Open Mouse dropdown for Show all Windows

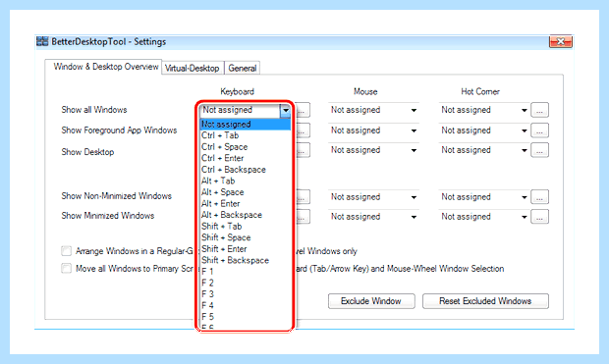pos(373,110)
